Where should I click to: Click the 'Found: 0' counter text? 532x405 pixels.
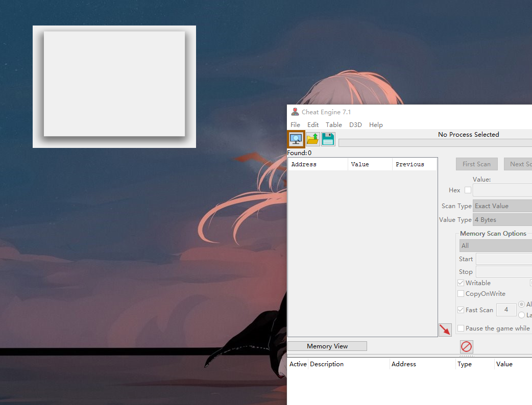[299, 153]
